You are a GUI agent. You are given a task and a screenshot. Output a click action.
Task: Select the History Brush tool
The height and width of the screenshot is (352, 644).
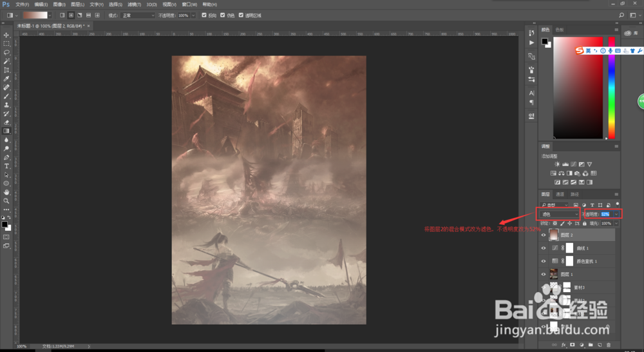click(6, 113)
